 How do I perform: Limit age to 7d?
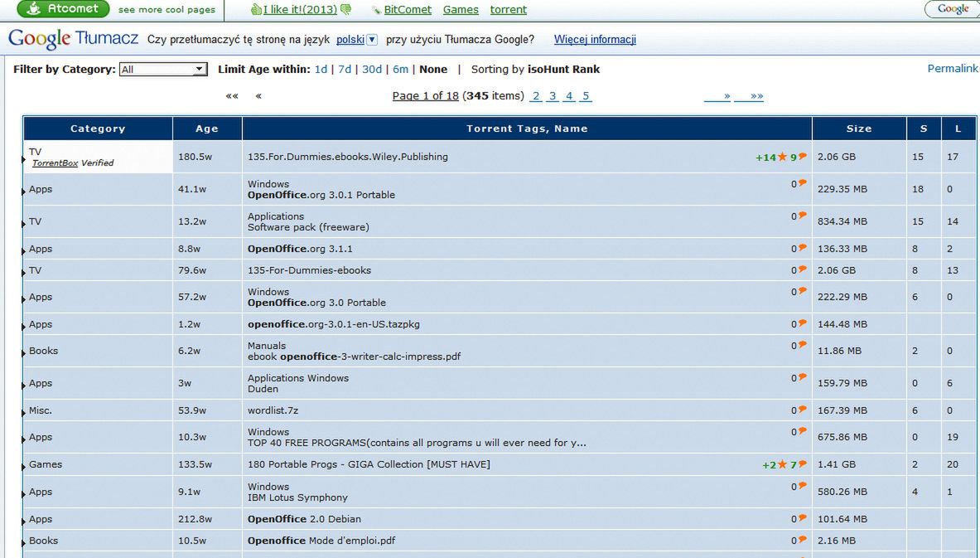(x=345, y=70)
